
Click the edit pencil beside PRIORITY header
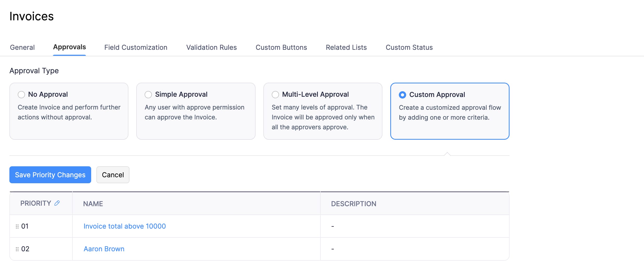(x=57, y=203)
